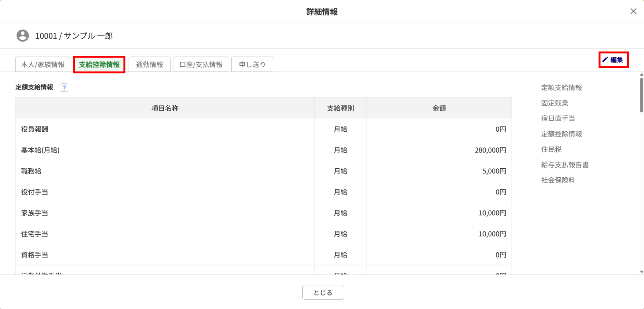The image size is (644, 309).
Task: Jump to 固定残業 section link
Action: pyautogui.click(x=554, y=103)
